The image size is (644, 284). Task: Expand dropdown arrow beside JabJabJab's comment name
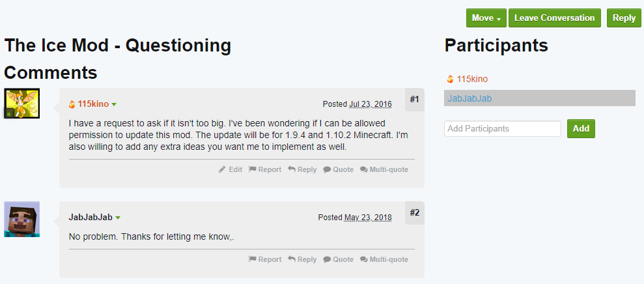118,218
